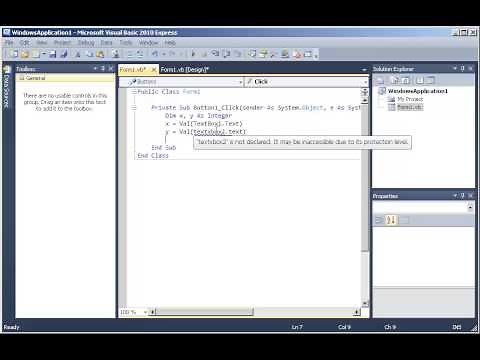Open the Toolbox window position dropdown
The height and width of the screenshot is (360, 480).
[x=95, y=68]
